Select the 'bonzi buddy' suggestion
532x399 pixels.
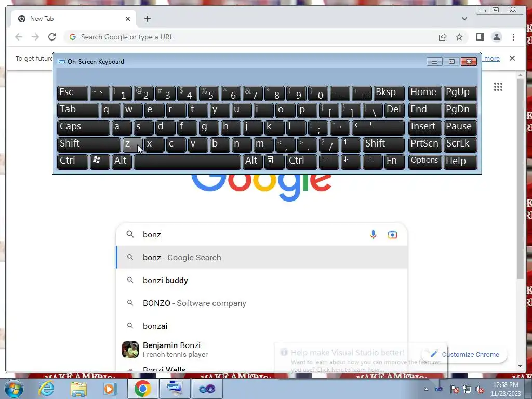coord(261,280)
